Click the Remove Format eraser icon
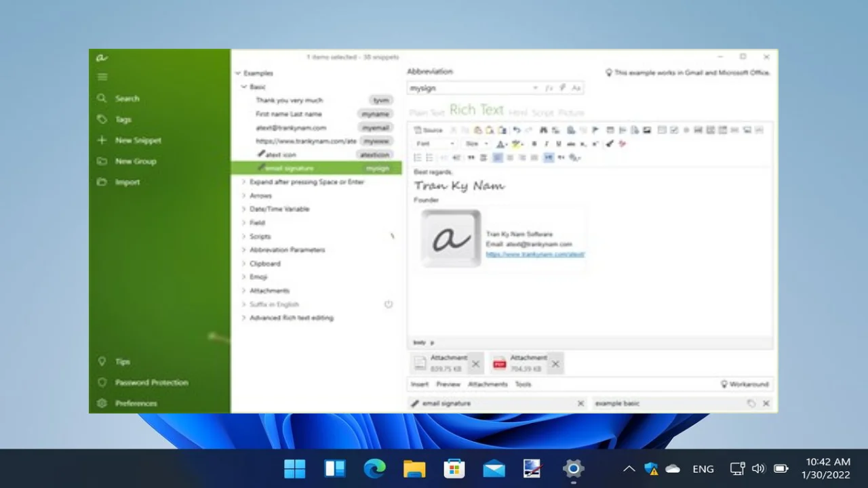This screenshot has height=488, width=868. pos(623,144)
